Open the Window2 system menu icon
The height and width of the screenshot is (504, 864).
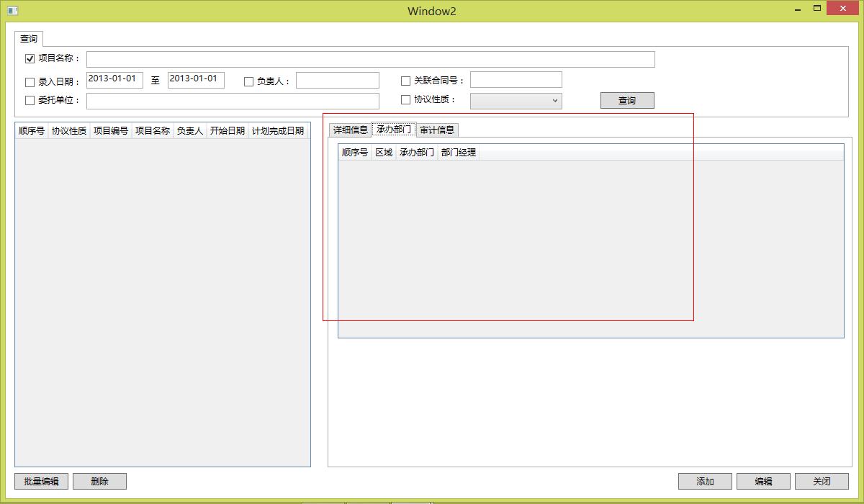12,11
